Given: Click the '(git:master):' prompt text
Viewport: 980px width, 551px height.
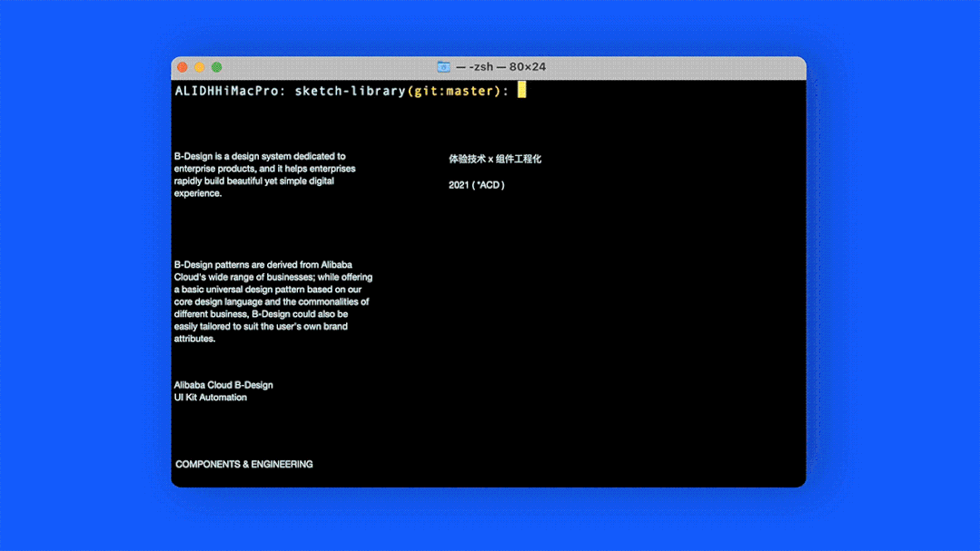Looking at the screenshot, I should tap(458, 91).
